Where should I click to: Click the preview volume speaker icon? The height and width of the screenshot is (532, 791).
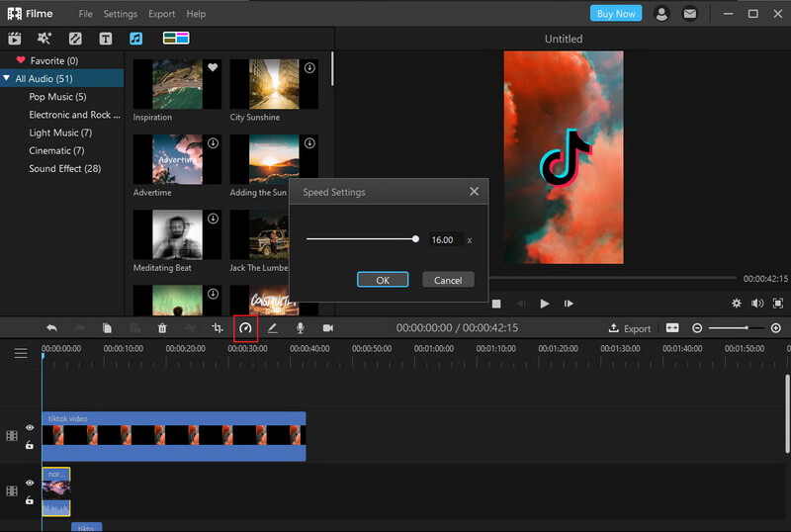tap(757, 304)
